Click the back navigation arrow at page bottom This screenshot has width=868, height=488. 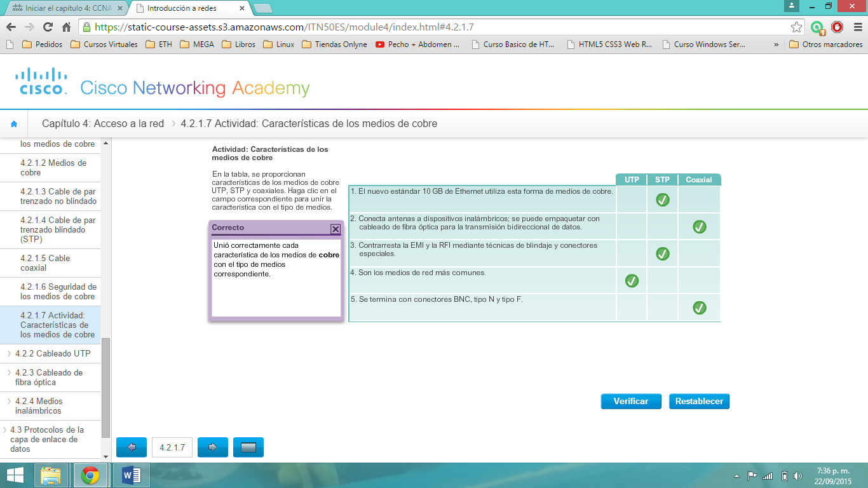pos(131,447)
